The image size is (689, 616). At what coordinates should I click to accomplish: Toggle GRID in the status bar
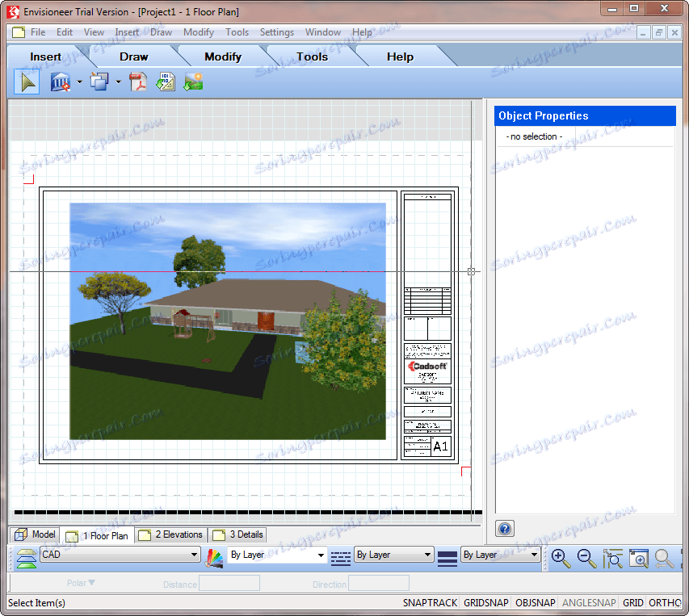tap(632, 603)
